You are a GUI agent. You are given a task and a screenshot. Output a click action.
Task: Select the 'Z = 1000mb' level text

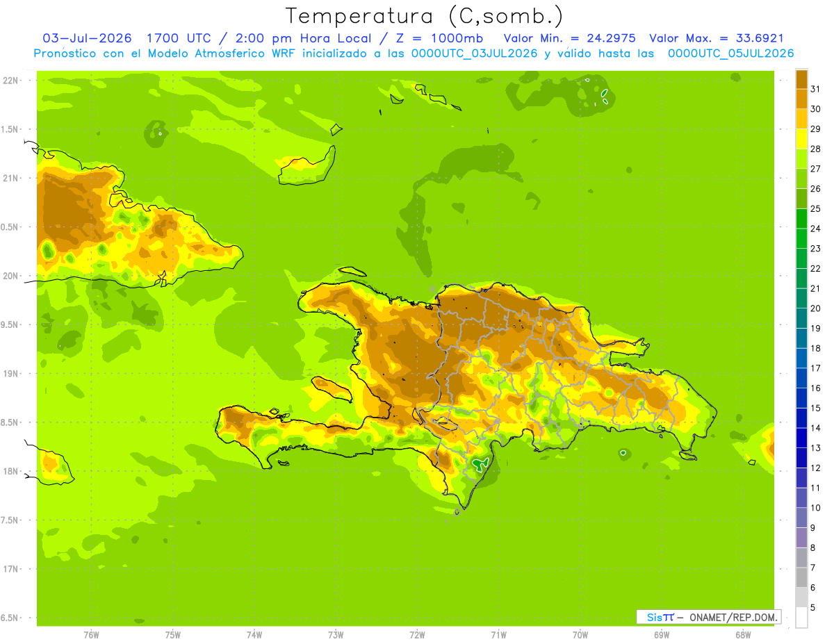[440, 38]
